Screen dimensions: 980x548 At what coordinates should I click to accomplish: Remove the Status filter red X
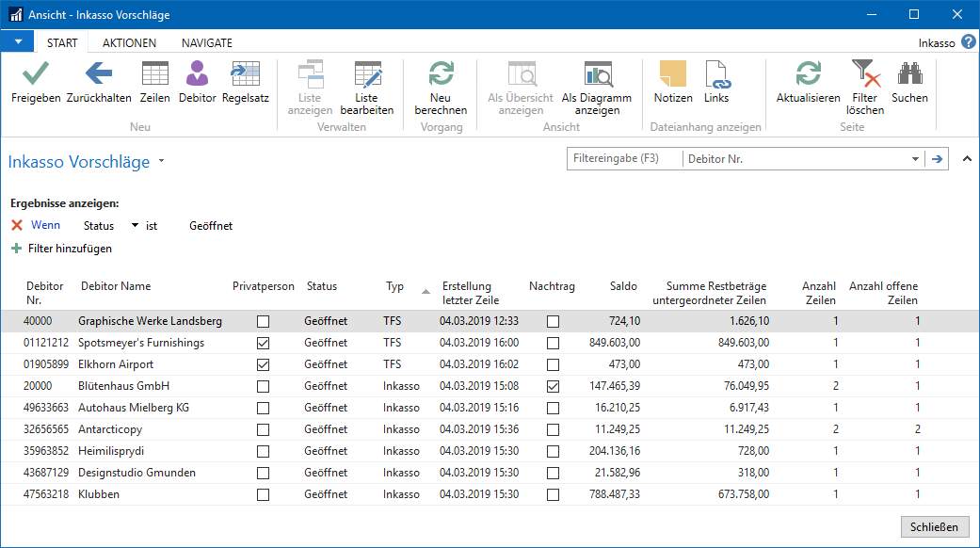17,225
